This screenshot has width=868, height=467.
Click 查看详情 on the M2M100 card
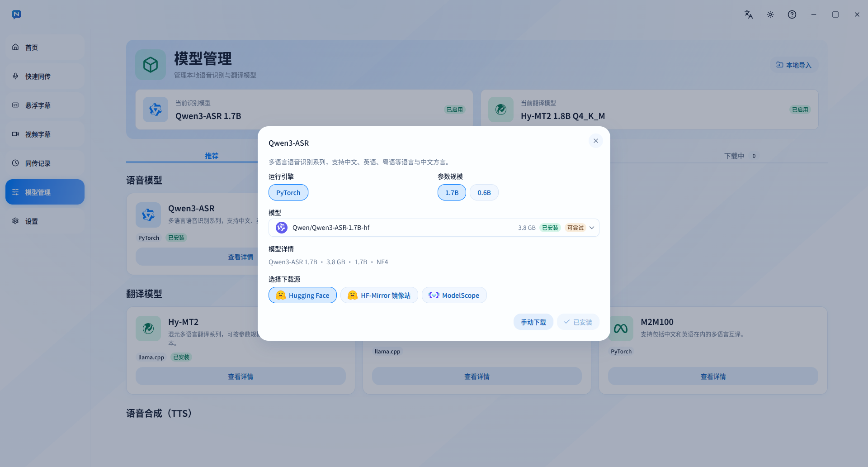pyautogui.click(x=713, y=376)
